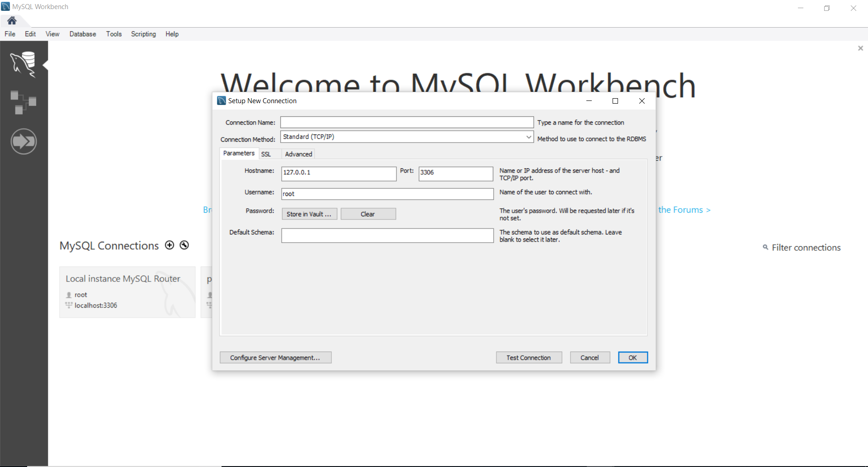
Task: Switch to the SSL tab
Action: pyautogui.click(x=269, y=154)
